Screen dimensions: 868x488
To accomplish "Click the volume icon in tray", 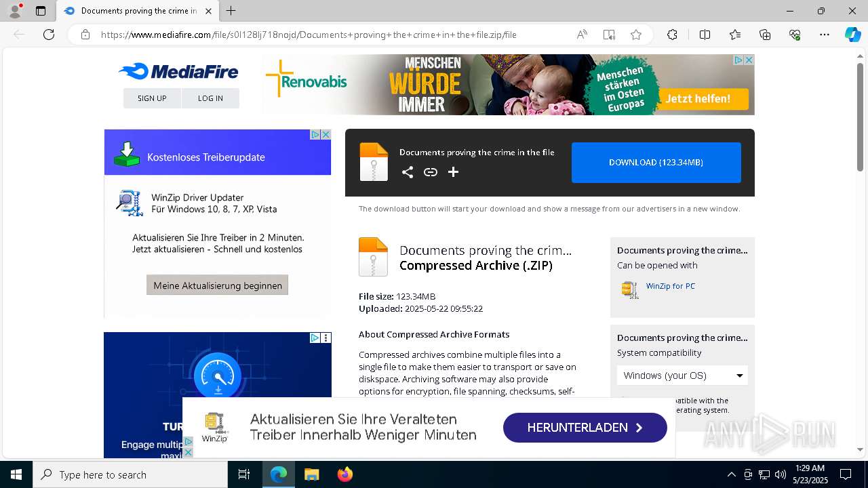I will [x=781, y=474].
